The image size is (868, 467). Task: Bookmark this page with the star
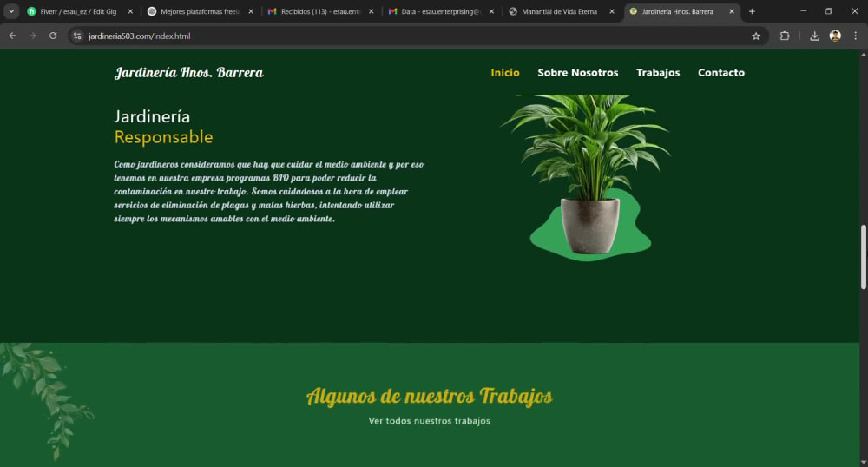coord(756,36)
